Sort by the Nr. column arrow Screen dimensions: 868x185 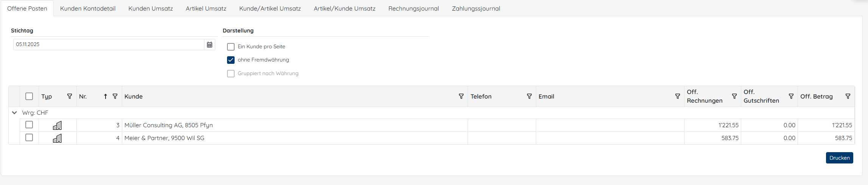[x=106, y=96]
